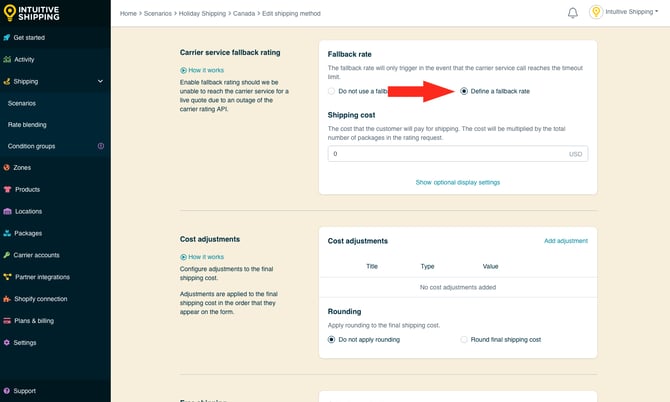Open Support in the sidebar
Screen dimensions: 670x402
[24, 391]
